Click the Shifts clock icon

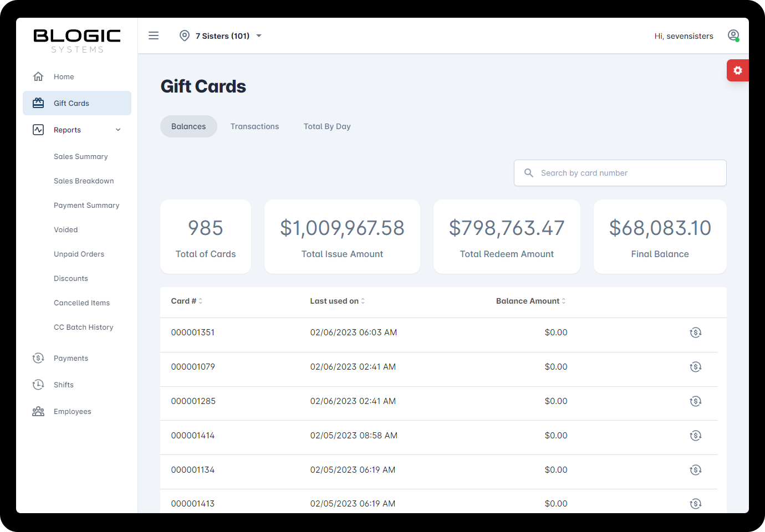pos(38,385)
